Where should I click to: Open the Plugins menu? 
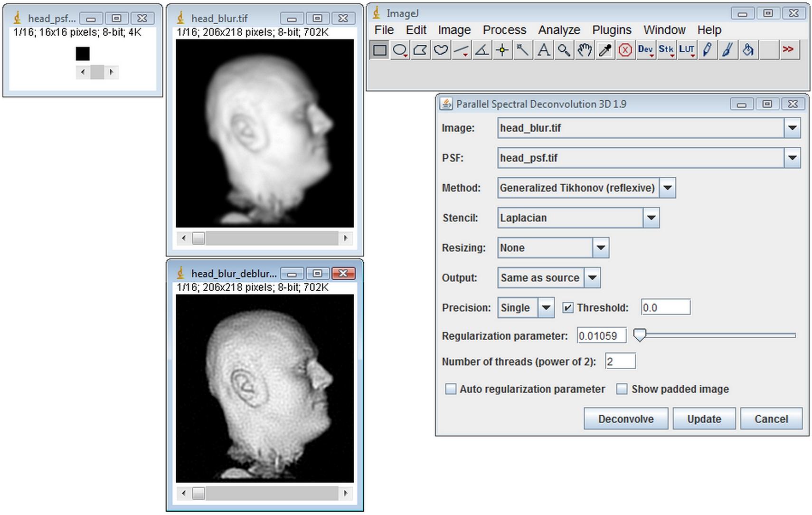(612, 30)
